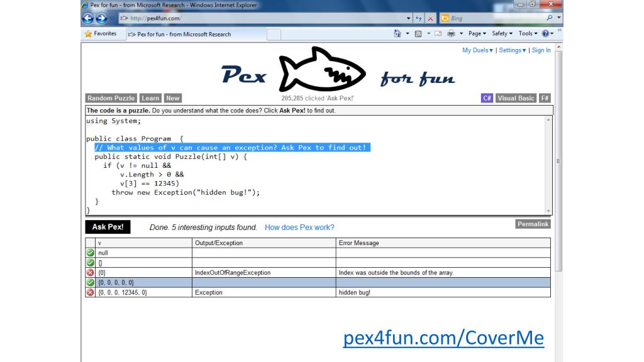The width and height of the screenshot is (644, 362).
Task: Stop loading with the red X icon
Action: point(430,18)
